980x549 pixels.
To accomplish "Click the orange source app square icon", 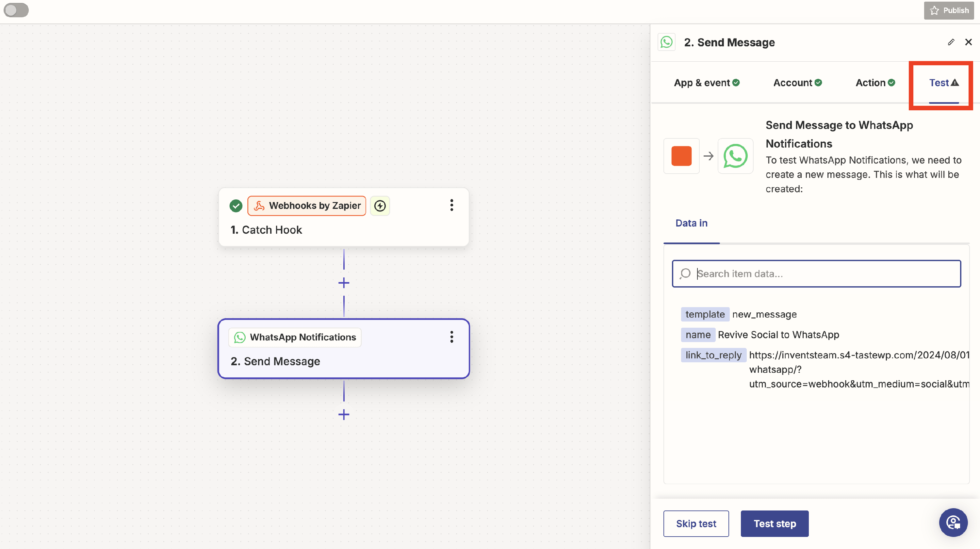I will click(x=681, y=156).
